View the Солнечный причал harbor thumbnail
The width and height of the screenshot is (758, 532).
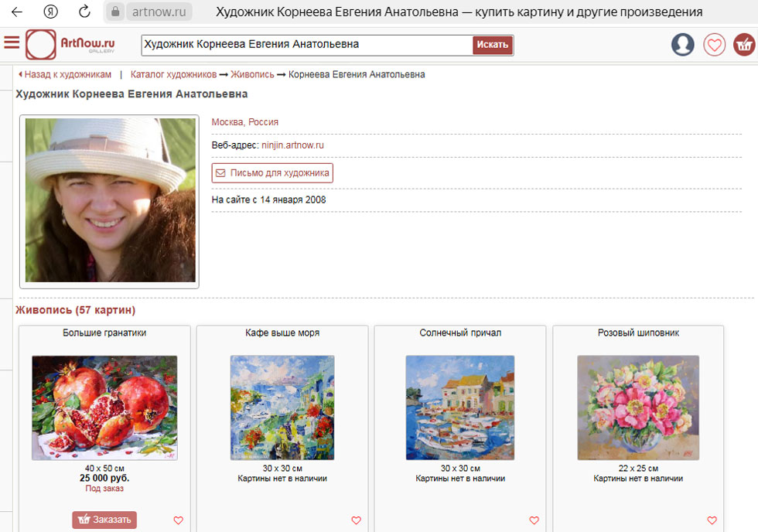point(460,408)
